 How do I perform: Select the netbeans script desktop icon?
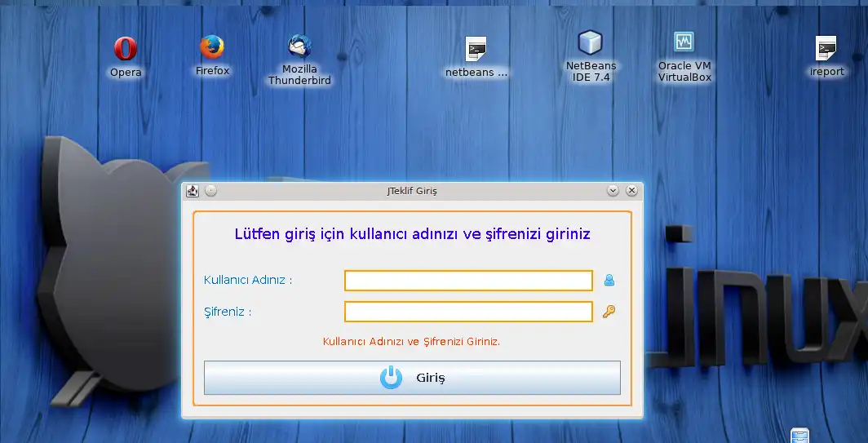point(476,49)
